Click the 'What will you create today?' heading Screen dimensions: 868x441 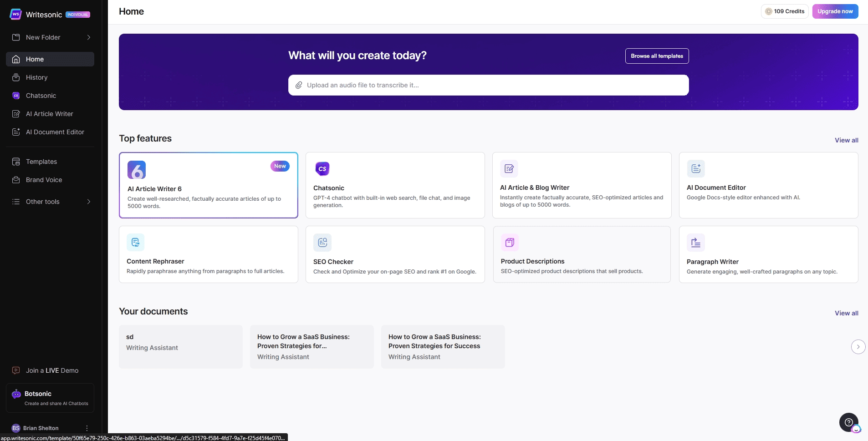point(357,56)
